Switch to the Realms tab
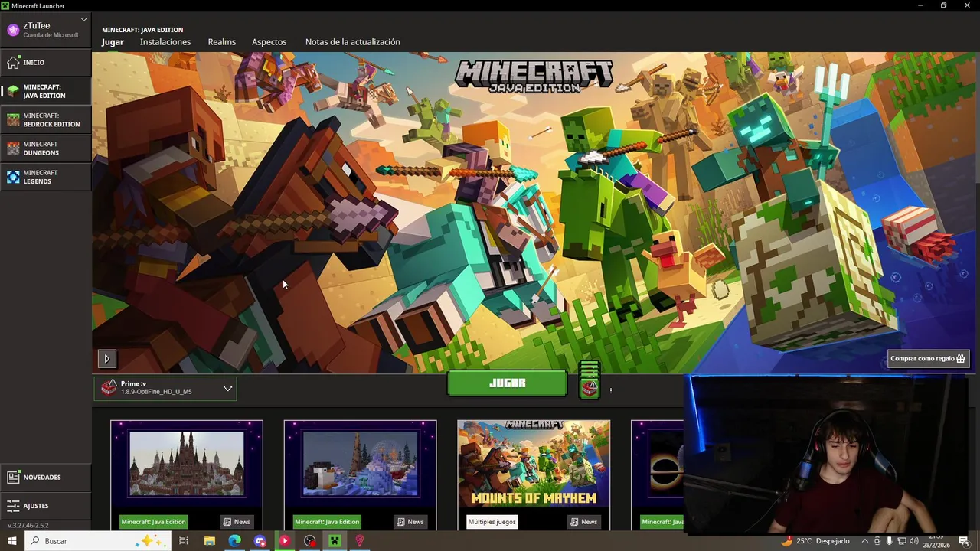980x551 pixels. coord(222,42)
